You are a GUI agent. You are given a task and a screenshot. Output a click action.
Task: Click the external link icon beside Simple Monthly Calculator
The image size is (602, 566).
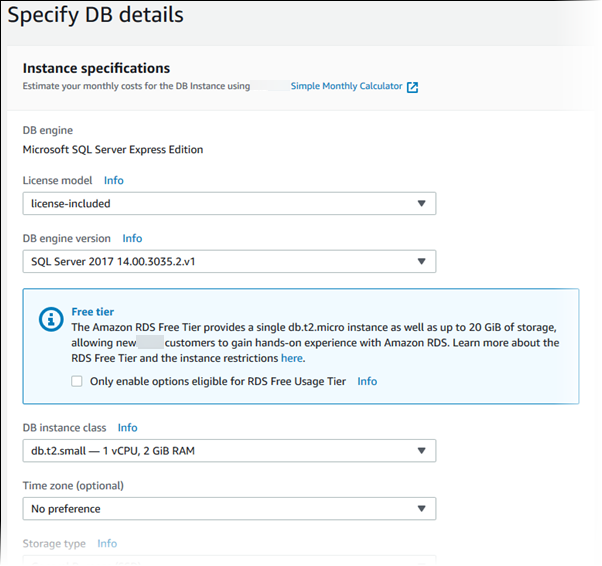[412, 87]
